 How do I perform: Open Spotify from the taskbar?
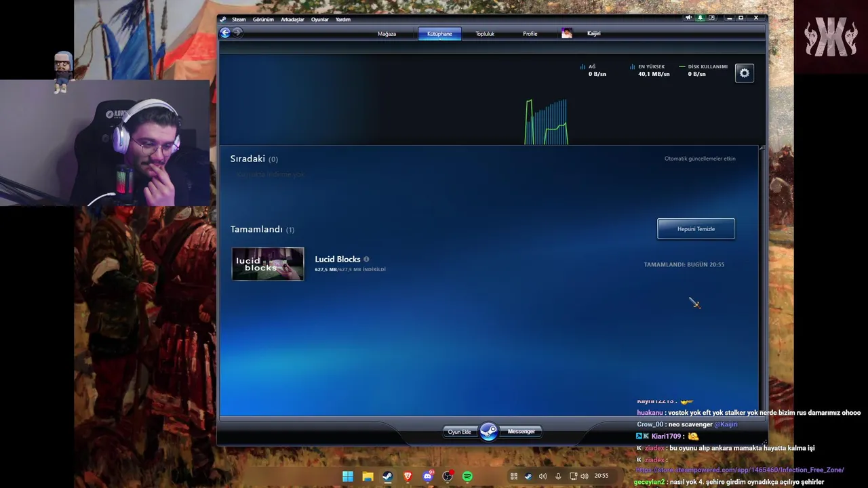pos(467,476)
